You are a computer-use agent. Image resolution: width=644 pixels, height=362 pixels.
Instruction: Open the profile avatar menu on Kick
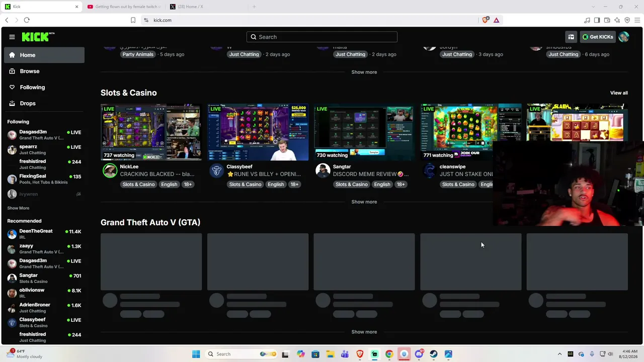coord(624,37)
